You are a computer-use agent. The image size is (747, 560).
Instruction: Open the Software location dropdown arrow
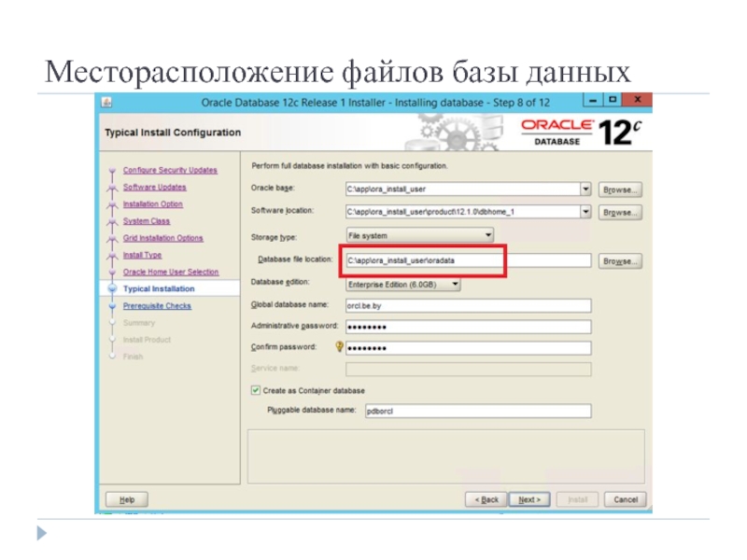pyautogui.click(x=585, y=212)
